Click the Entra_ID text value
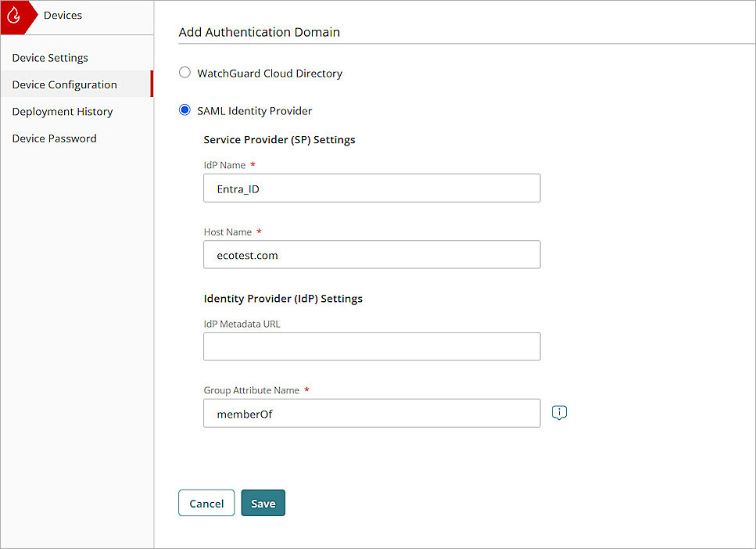Image resolution: width=756 pixels, height=549 pixels. point(237,188)
